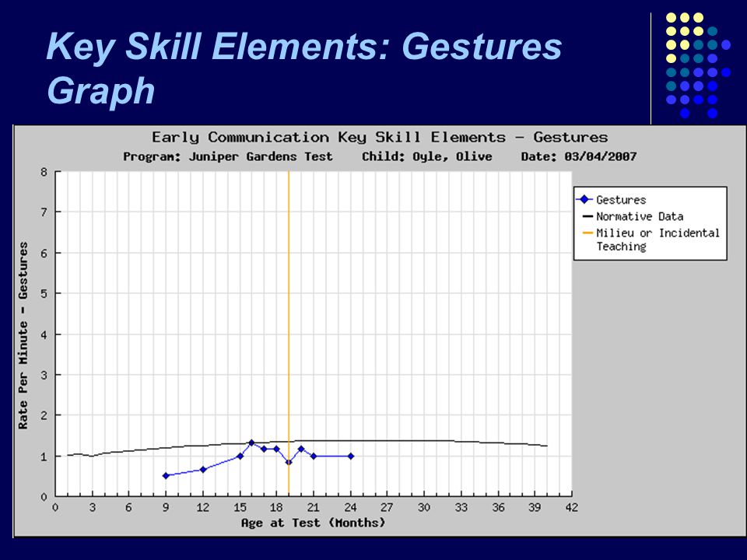Image resolution: width=747 pixels, height=560 pixels.
Task: Click the chart title 'Early Communication Key Skill Elements – Gestures'
Action: [380, 137]
